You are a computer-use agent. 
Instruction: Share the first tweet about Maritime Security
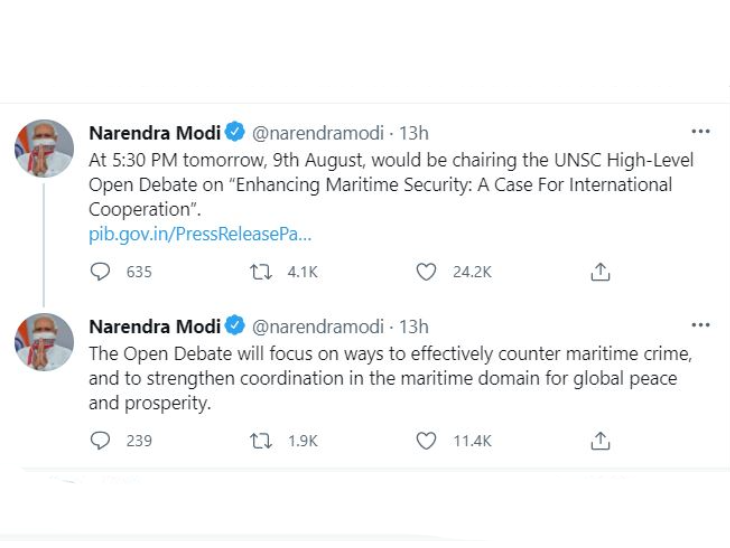click(600, 272)
